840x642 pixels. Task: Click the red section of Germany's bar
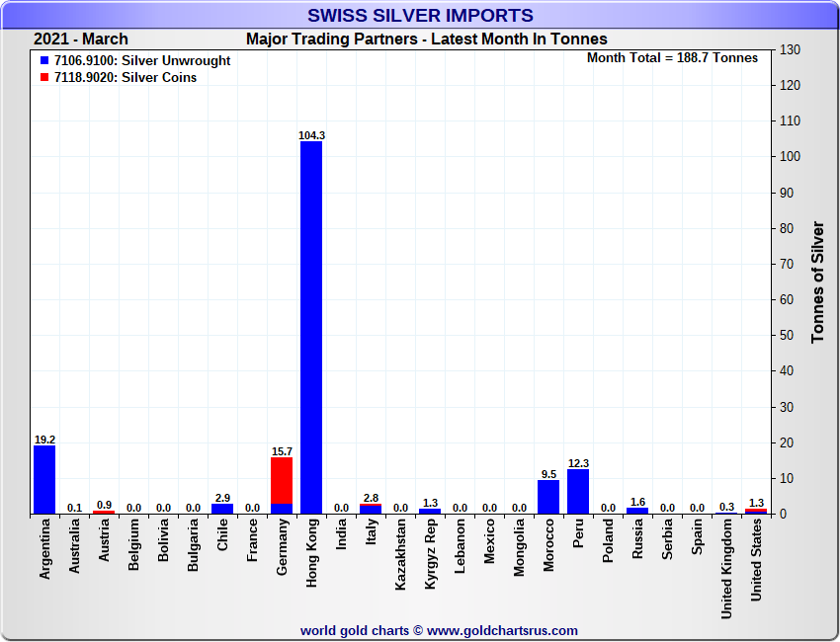282,479
